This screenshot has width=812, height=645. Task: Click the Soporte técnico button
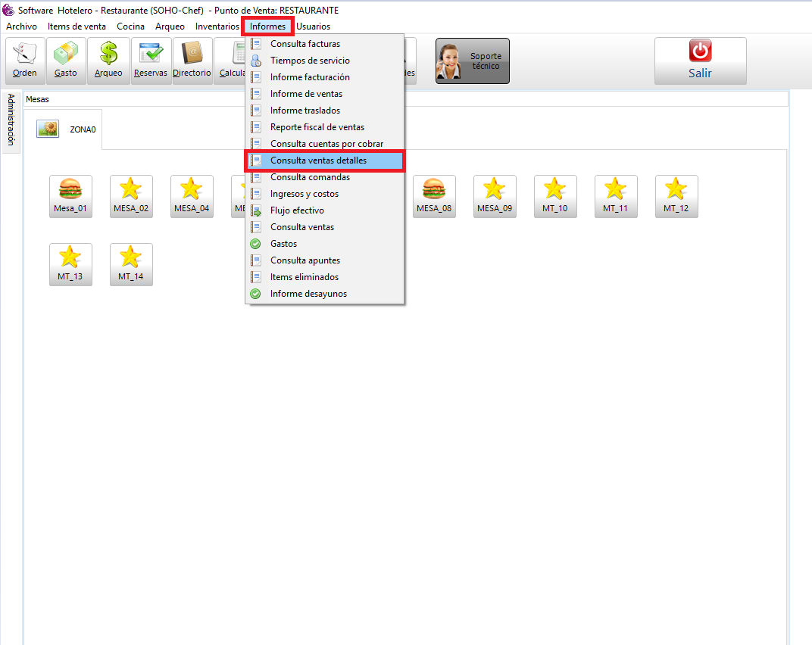[472, 61]
